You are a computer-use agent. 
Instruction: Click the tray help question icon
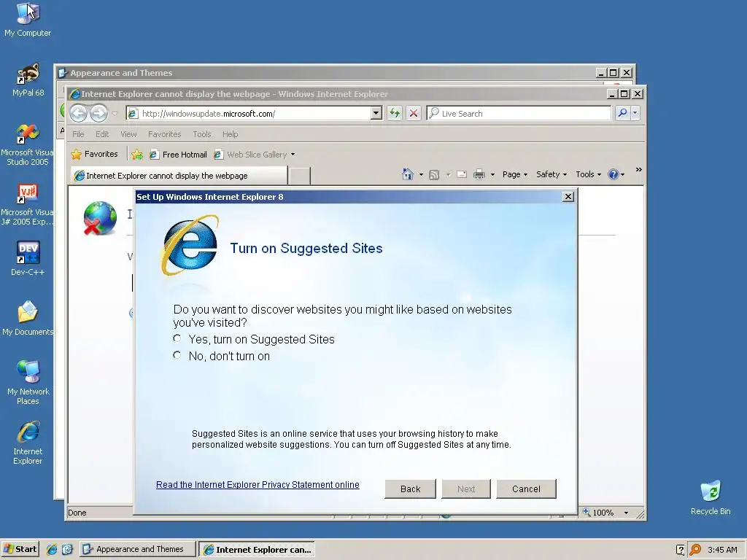(681, 550)
